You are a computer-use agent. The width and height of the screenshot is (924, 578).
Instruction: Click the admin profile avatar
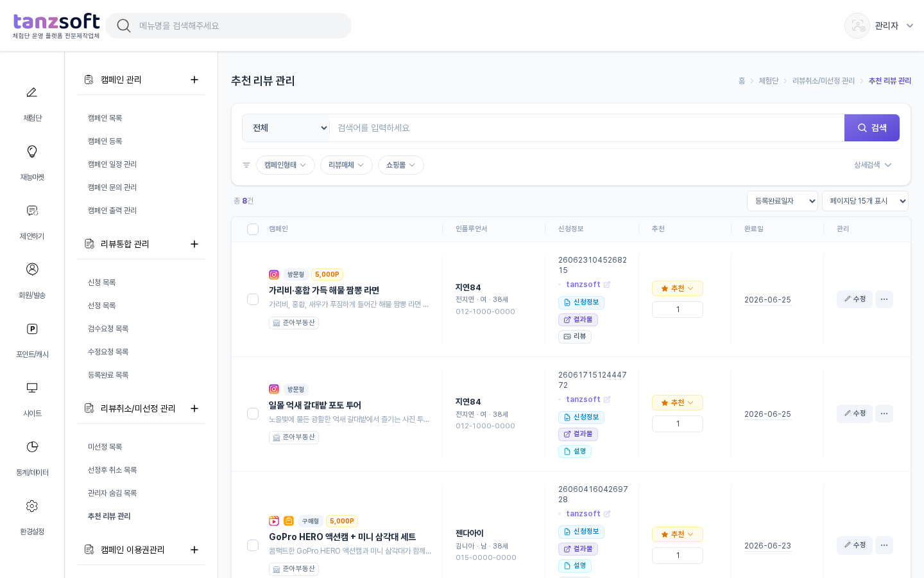857,26
